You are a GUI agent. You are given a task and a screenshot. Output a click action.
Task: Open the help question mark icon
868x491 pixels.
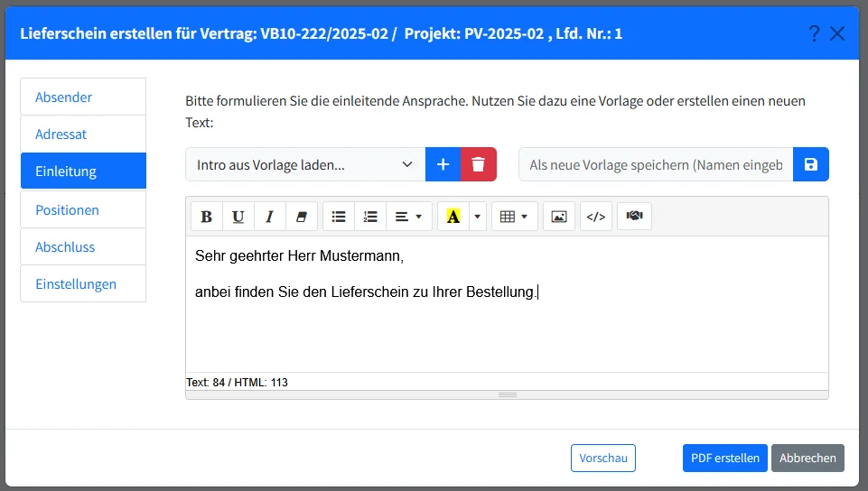[814, 33]
